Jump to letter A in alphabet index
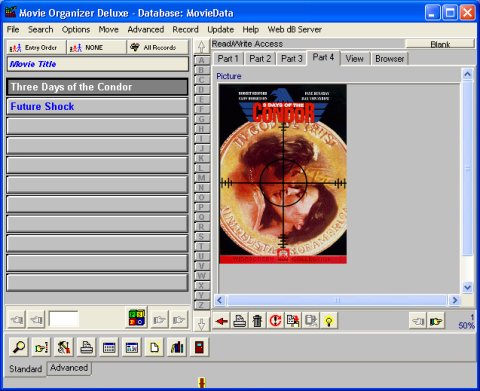 [201, 60]
